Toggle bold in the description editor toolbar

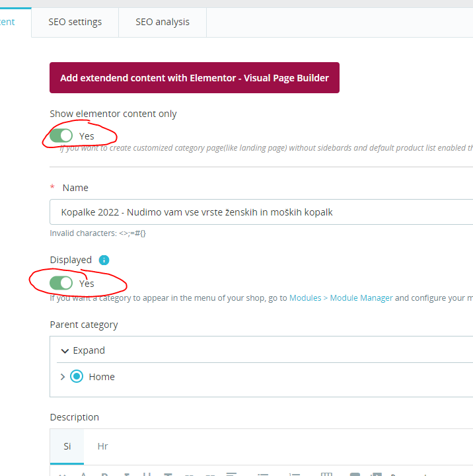click(104, 474)
